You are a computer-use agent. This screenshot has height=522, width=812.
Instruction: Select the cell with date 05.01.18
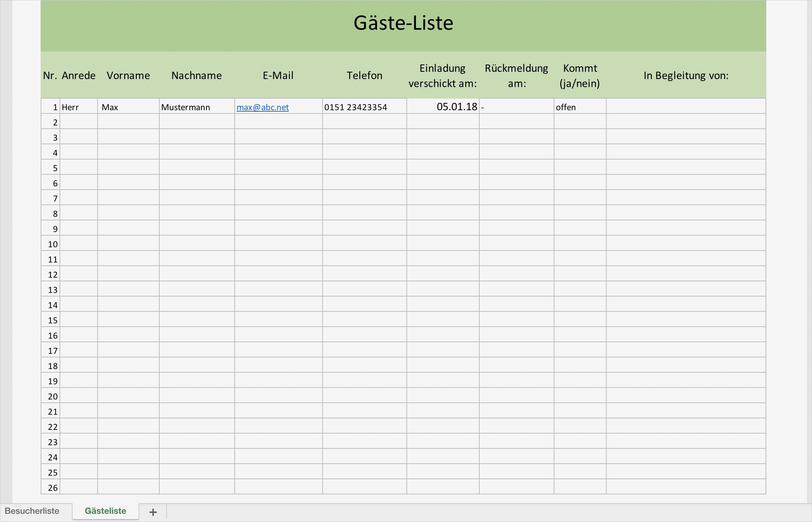click(443, 106)
